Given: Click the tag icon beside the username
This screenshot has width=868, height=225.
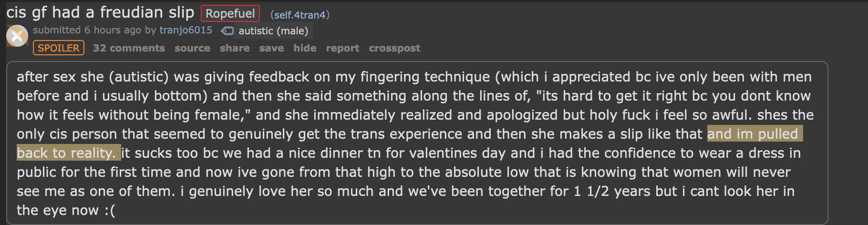Looking at the screenshot, I should coord(227,31).
